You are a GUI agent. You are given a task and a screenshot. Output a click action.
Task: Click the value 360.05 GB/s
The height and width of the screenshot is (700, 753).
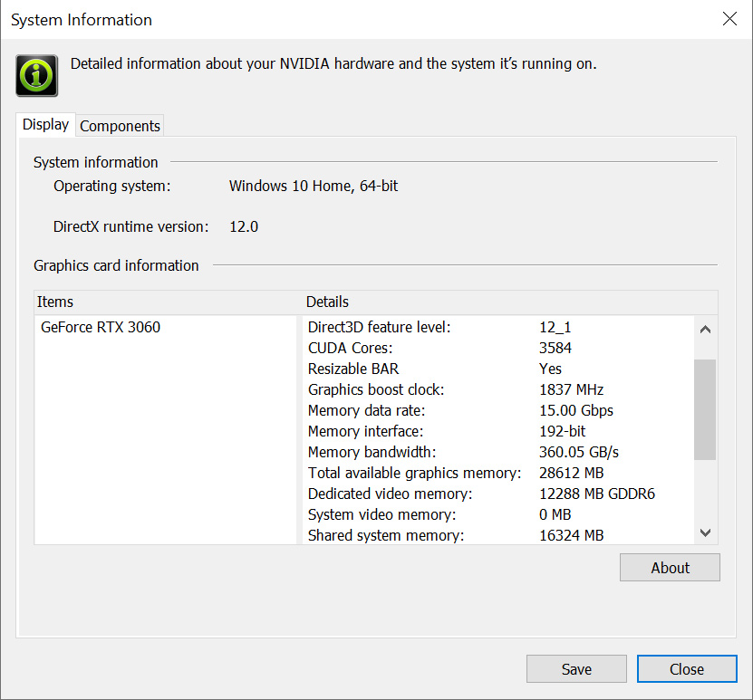click(x=579, y=452)
